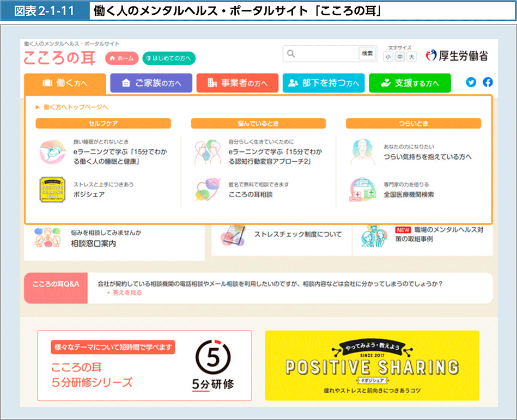Select the こころの耳相談 heart speech-bubble icon

click(x=208, y=190)
